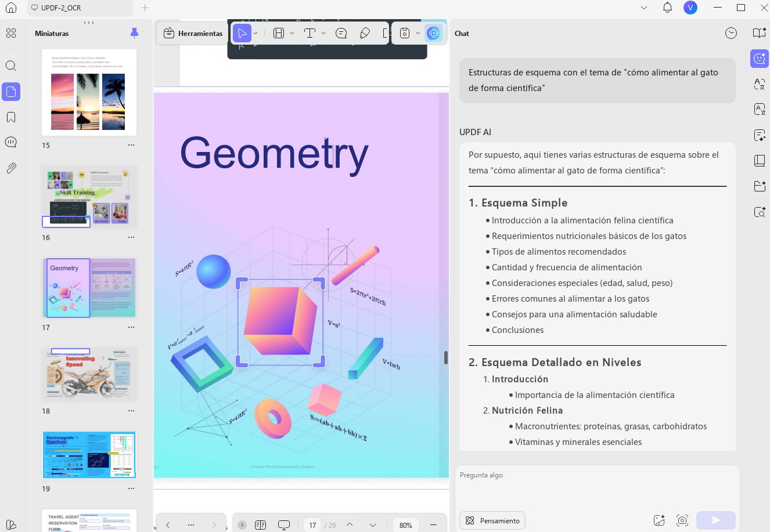Open the bookmarks panel

[x=11, y=117]
